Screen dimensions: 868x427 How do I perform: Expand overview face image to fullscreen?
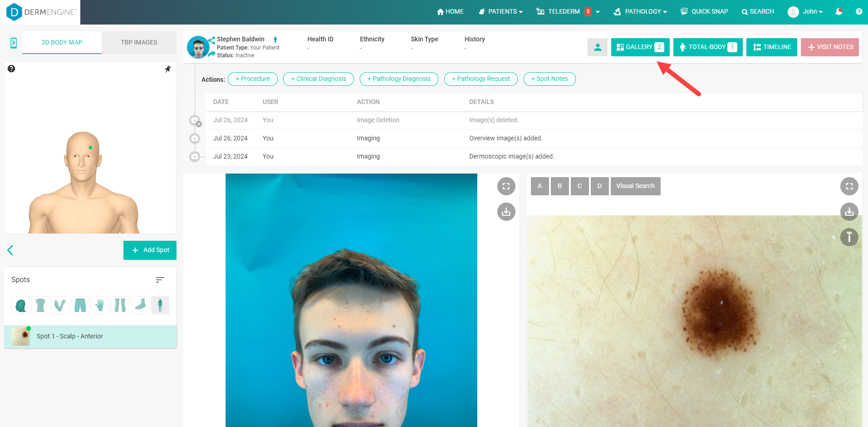click(506, 186)
